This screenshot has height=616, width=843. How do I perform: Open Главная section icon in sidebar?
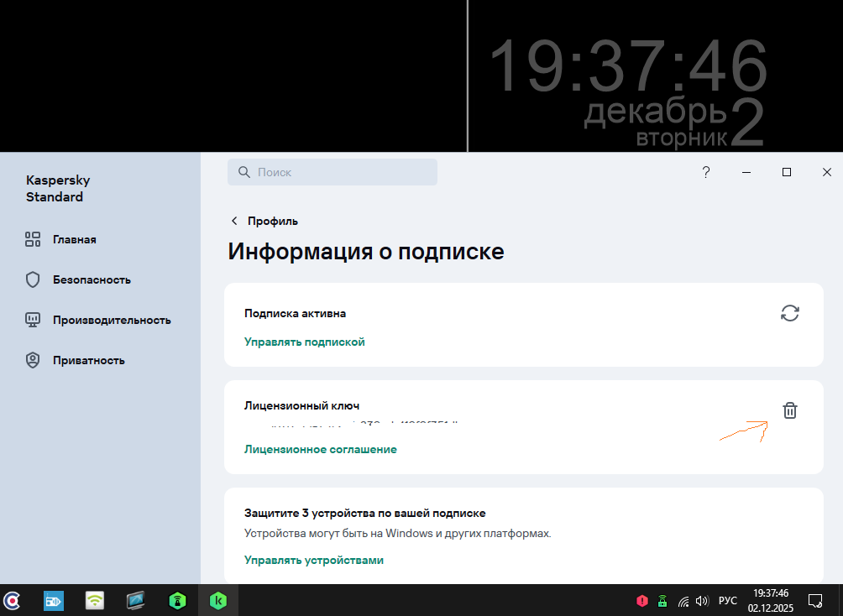(x=33, y=239)
